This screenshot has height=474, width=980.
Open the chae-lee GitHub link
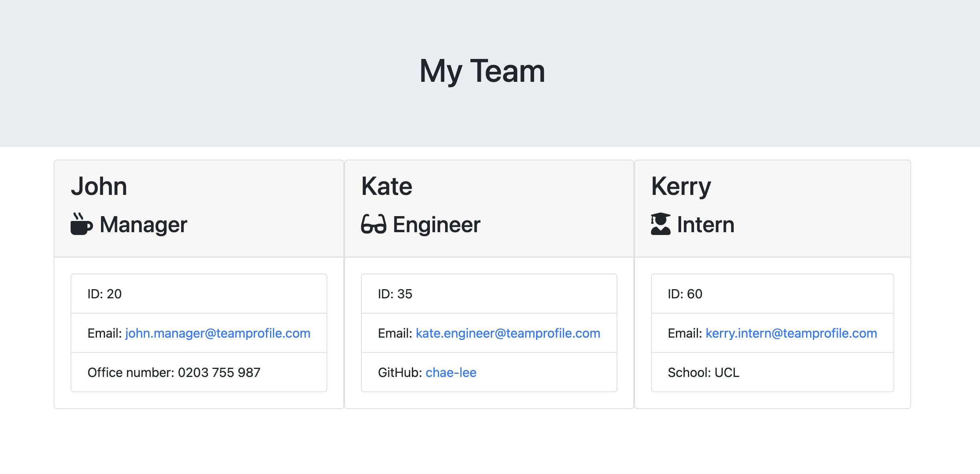tap(451, 373)
